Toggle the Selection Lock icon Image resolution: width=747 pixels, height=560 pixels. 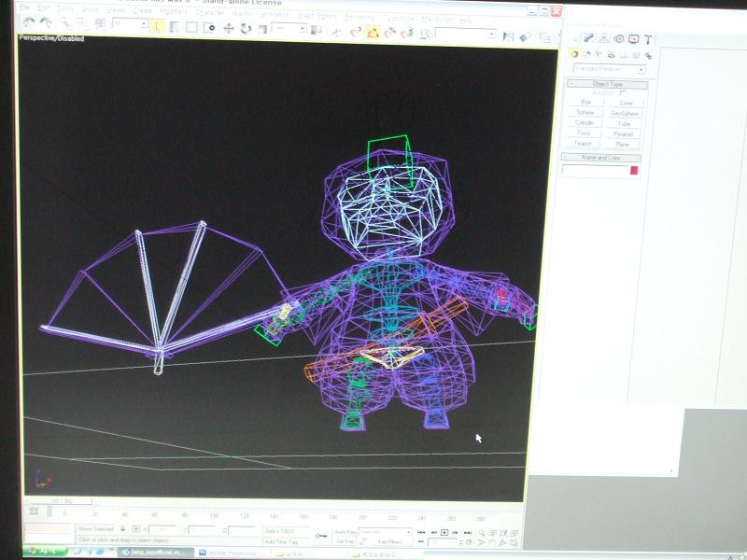point(123,528)
